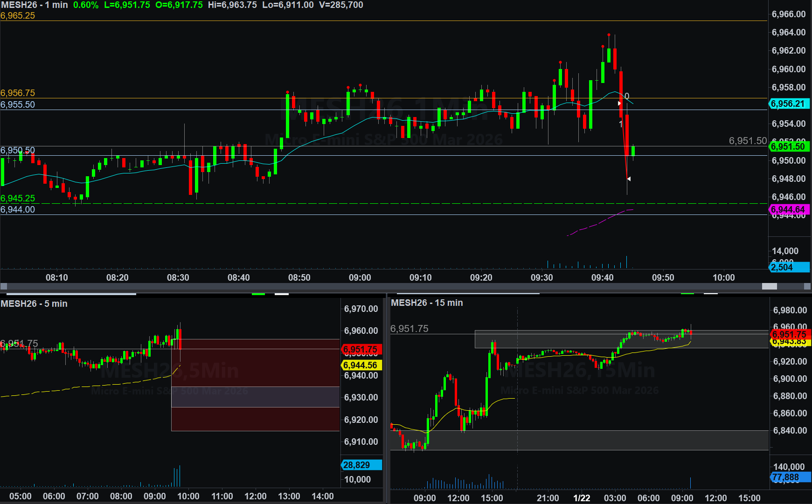This screenshot has height=504, width=812.
Task: Click the yellow 6,944.56 tag on 5 min chart
Action: pyautogui.click(x=361, y=365)
